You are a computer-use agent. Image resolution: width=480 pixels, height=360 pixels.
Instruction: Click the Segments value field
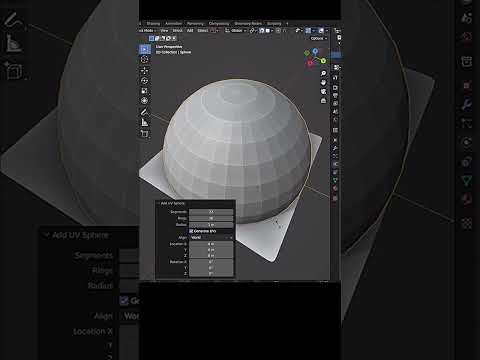click(x=211, y=212)
